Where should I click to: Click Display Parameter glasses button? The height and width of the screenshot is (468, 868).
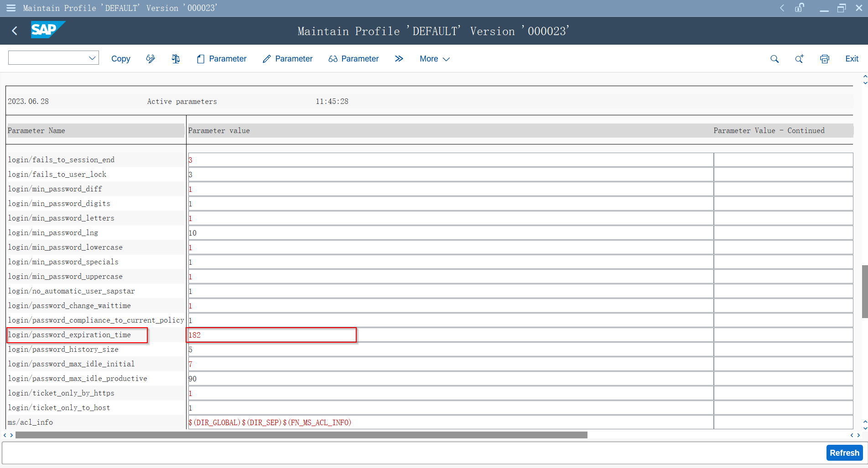(353, 59)
